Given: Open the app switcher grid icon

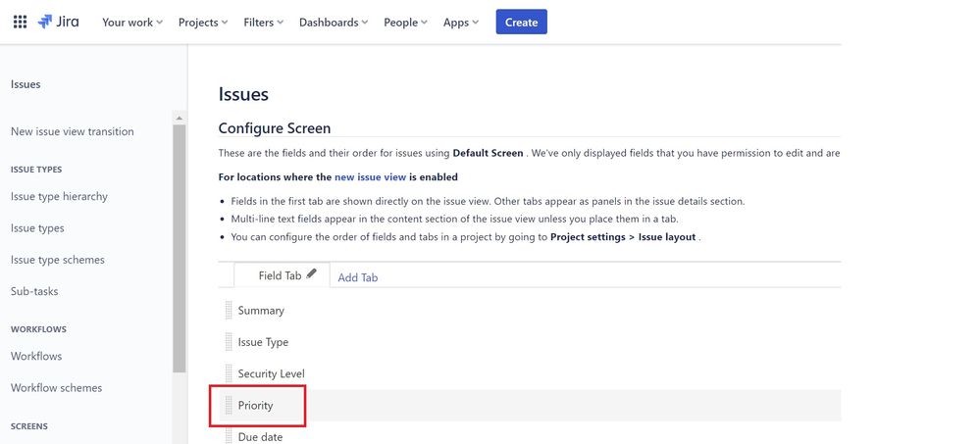Looking at the screenshot, I should click(20, 22).
